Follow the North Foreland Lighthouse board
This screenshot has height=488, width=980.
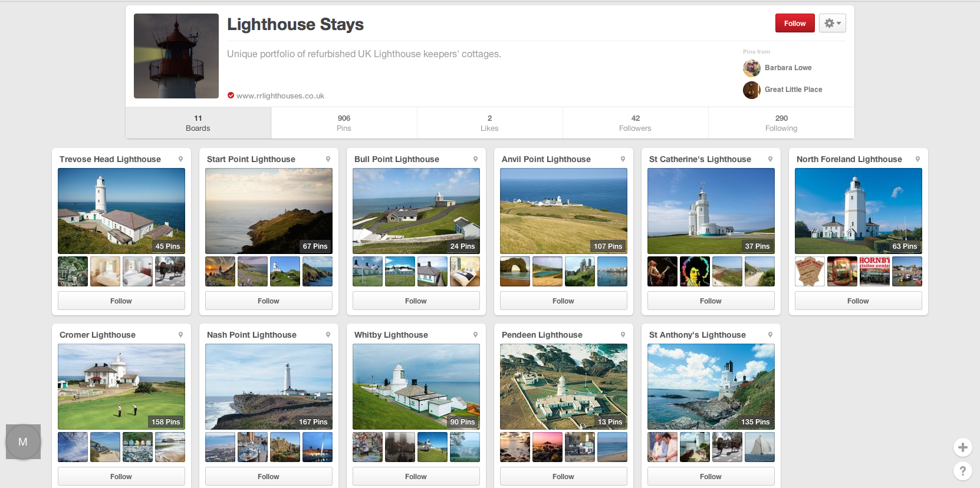pyautogui.click(x=858, y=301)
